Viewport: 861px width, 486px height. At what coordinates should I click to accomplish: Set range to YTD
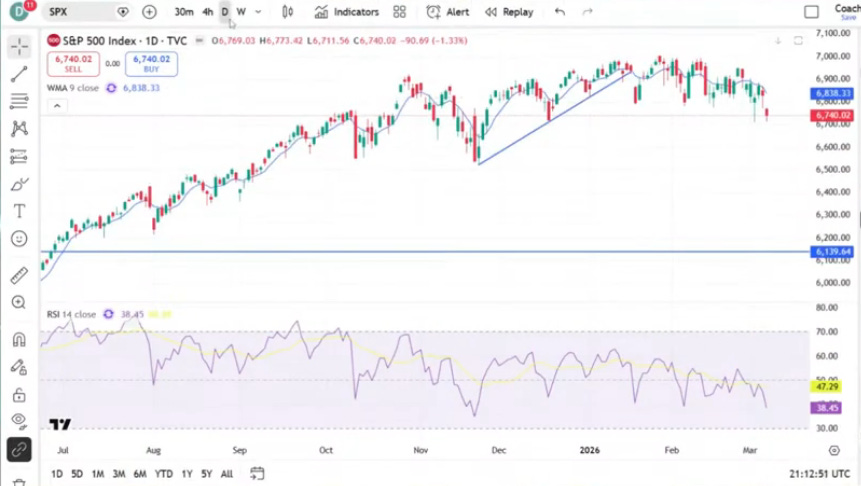(x=164, y=473)
